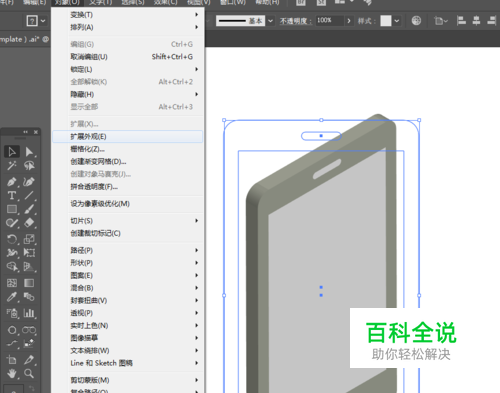This screenshot has height=393, width=500.
Task: Open the 形状(P) submenu entry
Action: (128, 263)
